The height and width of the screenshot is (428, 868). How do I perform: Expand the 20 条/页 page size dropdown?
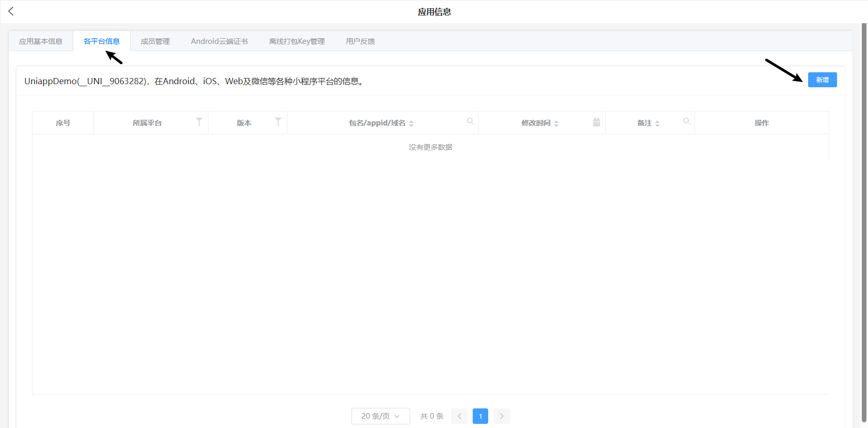coord(380,416)
